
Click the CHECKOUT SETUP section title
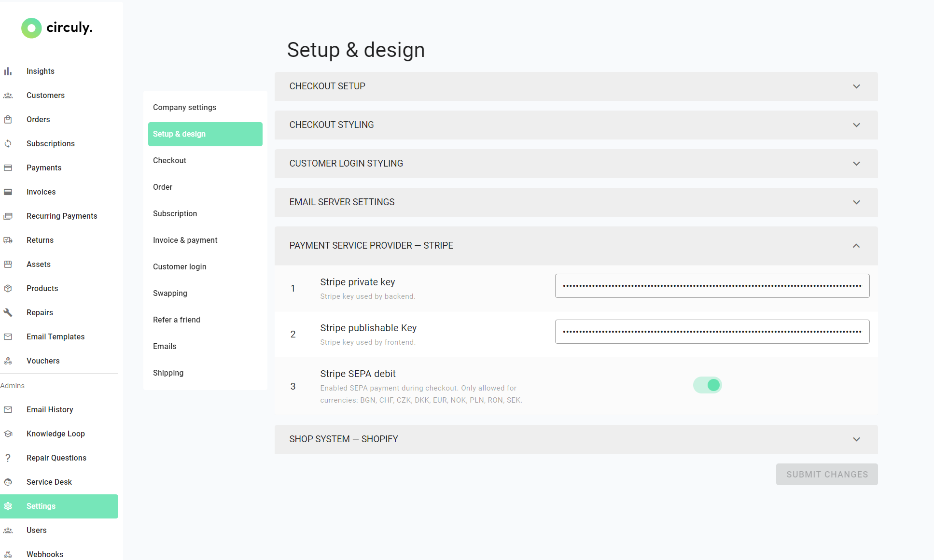pyautogui.click(x=327, y=86)
